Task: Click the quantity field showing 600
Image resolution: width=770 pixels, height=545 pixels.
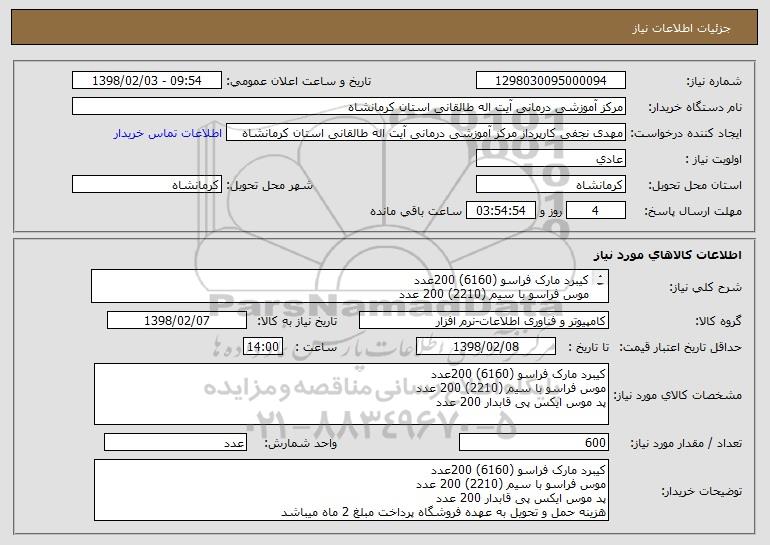Action: (x=534, y=442)
